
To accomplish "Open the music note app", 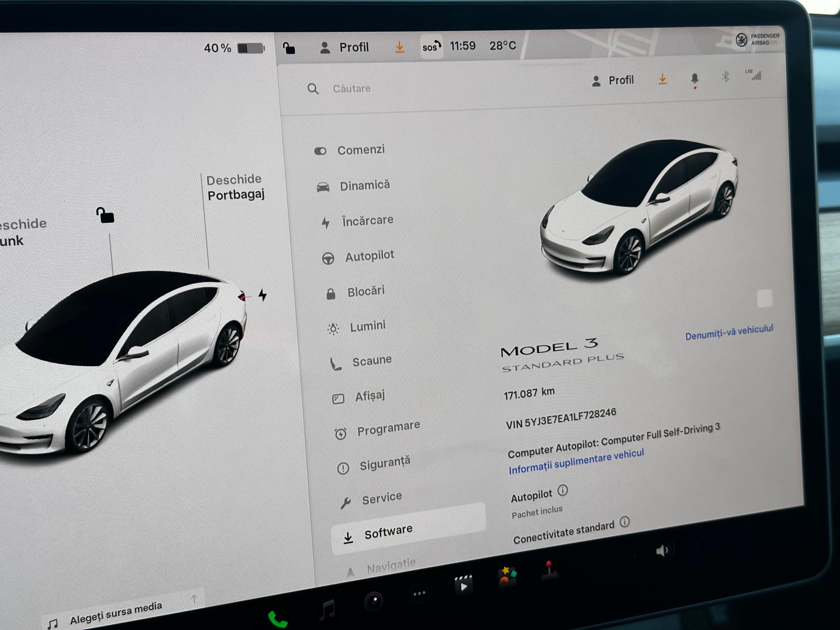I will pos(328,610).
